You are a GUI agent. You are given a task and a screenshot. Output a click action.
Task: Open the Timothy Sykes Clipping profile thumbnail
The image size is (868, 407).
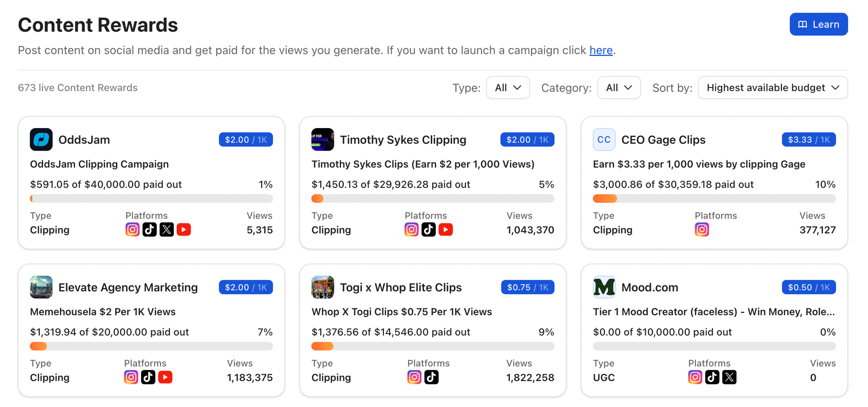tap(322, 139)
